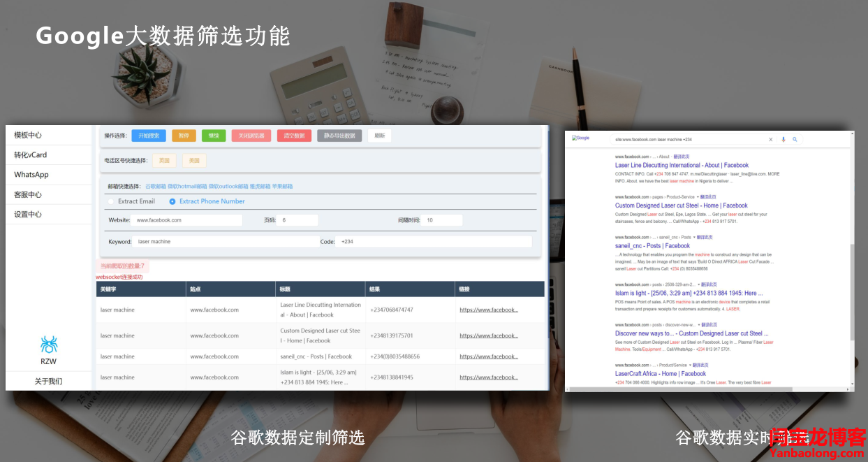
Task: Open 模板中心 in the sidebar
Action: pyautogui.click(x=28, y=135)
